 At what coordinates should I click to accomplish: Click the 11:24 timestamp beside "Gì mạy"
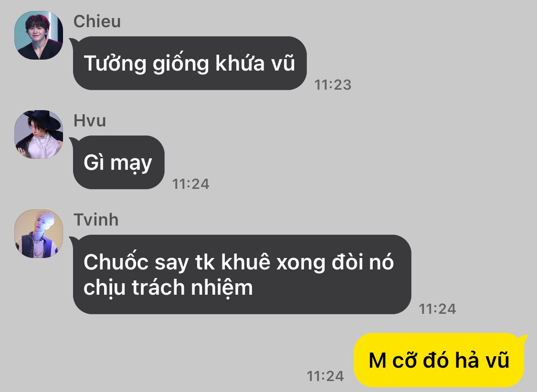(190, 184)
